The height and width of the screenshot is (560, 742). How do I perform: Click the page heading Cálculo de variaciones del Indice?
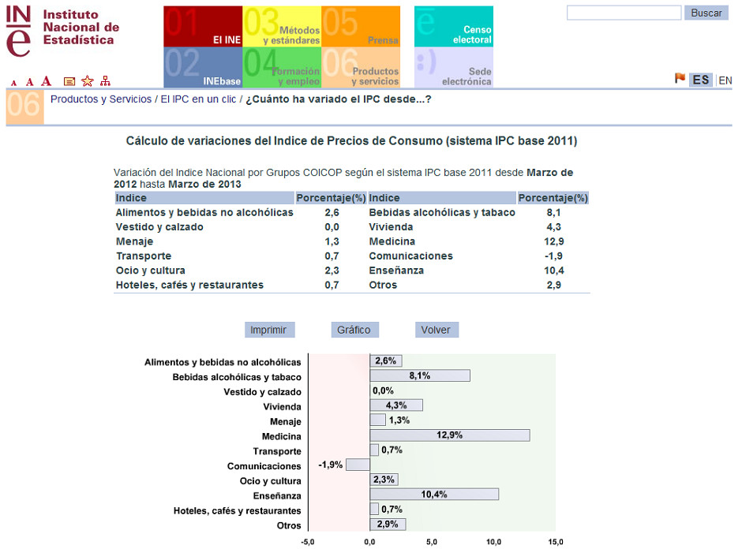coord(351,141)
